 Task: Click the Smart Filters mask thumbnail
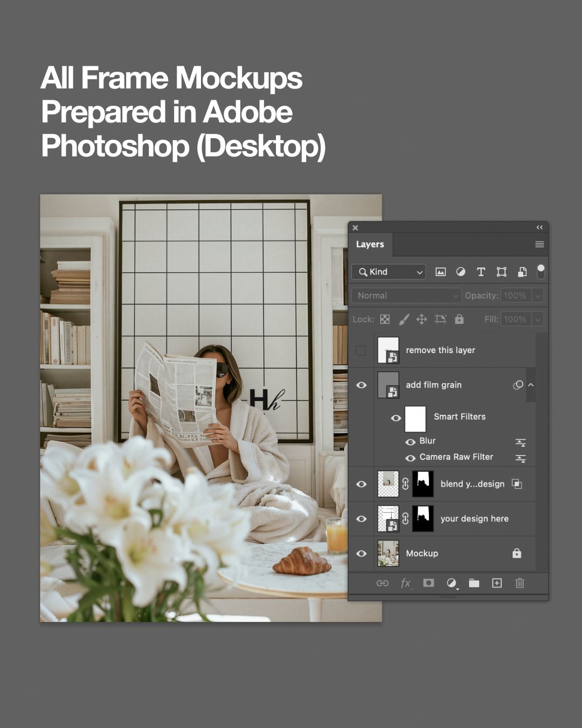coord(415,419)
